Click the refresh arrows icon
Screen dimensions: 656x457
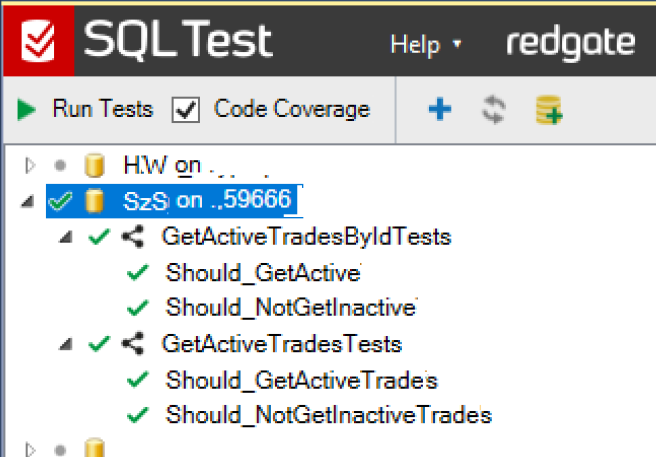tap(493, 110)
